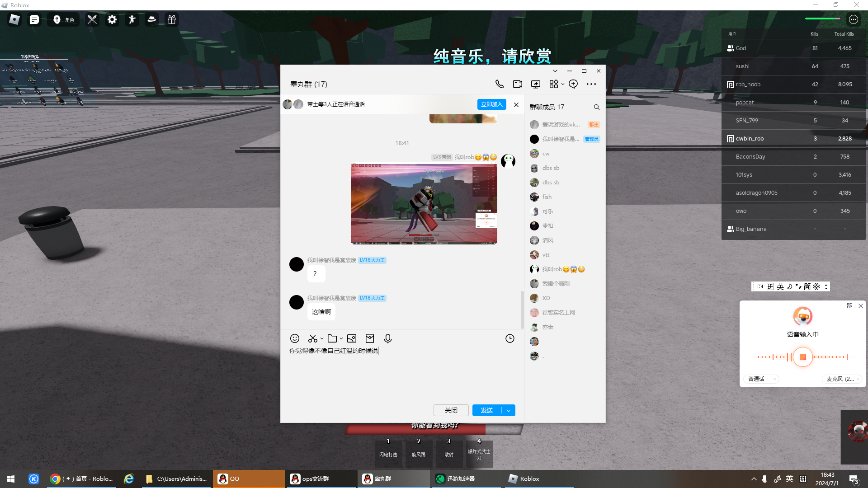
Task: Click the voice message microphone icon
Action: coord(388,338)
